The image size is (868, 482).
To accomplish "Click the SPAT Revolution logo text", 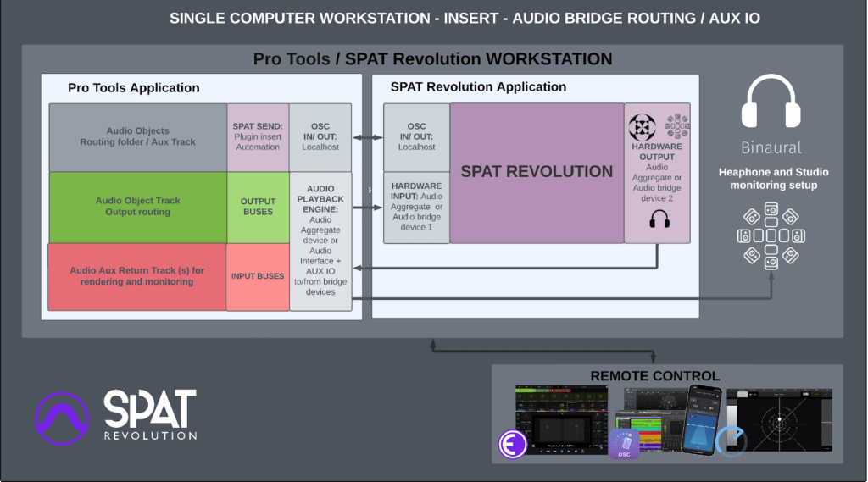I will [x=150, y=414].
